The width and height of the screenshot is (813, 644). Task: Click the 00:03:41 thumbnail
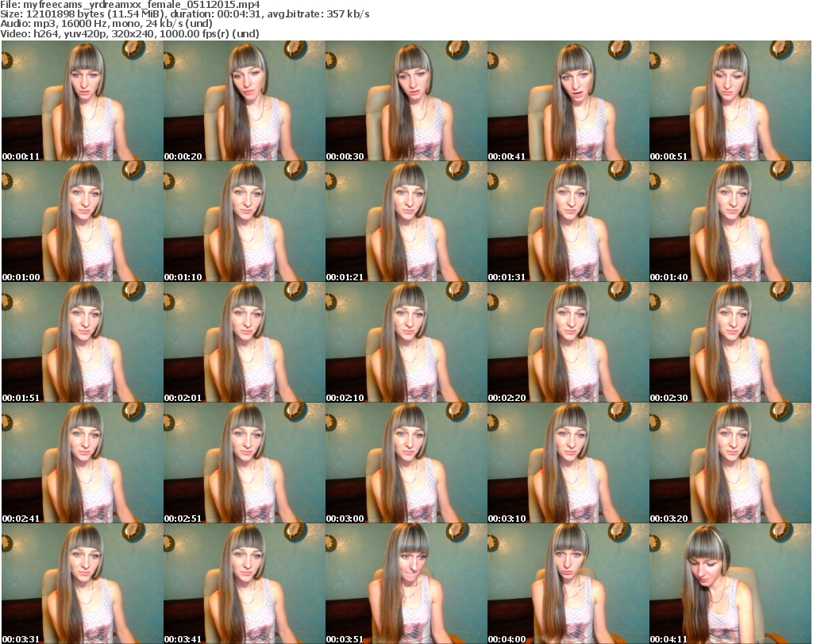(x=245, y=584)
